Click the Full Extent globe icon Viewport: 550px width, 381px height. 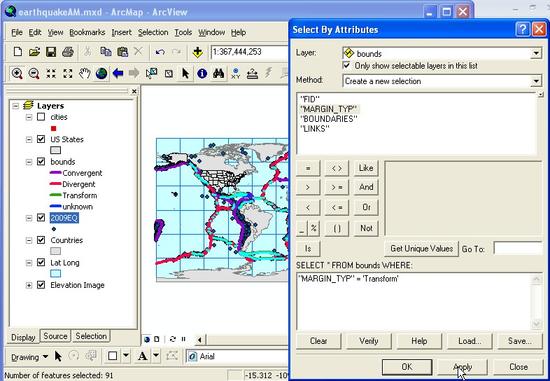[x=101, y=73]
